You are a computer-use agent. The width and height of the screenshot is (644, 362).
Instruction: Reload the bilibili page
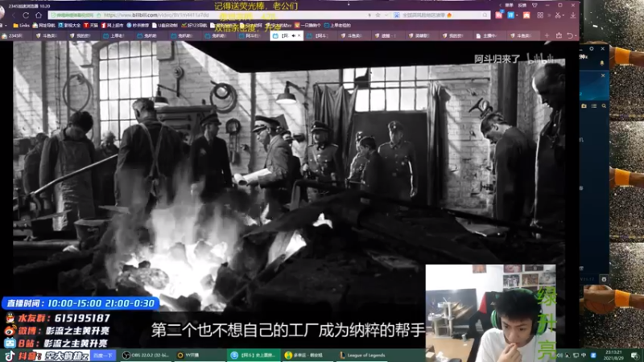point(26,15)
